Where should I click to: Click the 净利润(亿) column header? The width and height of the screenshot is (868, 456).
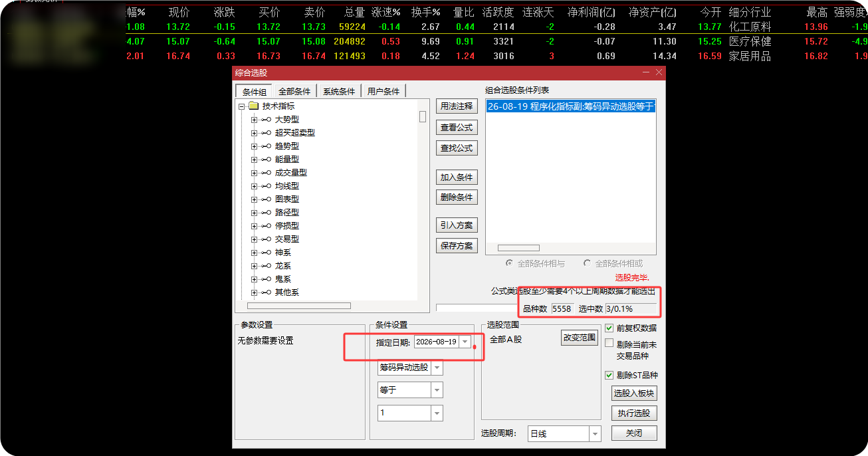click(x=592, y=12)
